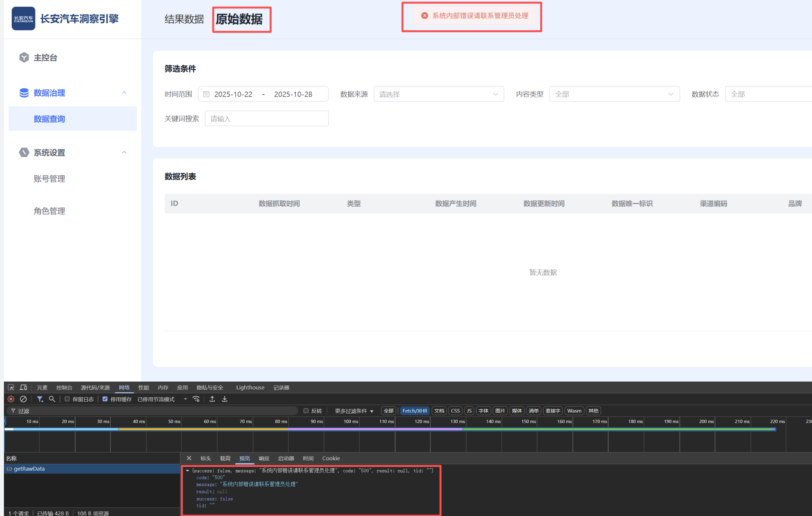Image resolution: width=812 pixels, height=516 pixels.
Task: Activate the element inspector picker icon
Action: click(11, 387)
